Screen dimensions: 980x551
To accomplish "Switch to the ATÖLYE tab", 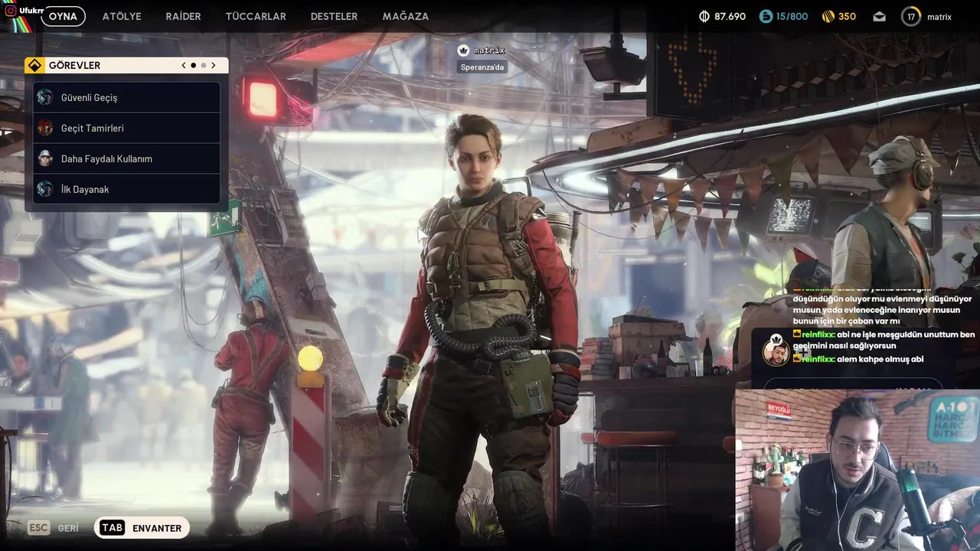I will pyautogui.click(x=122, y=16).
